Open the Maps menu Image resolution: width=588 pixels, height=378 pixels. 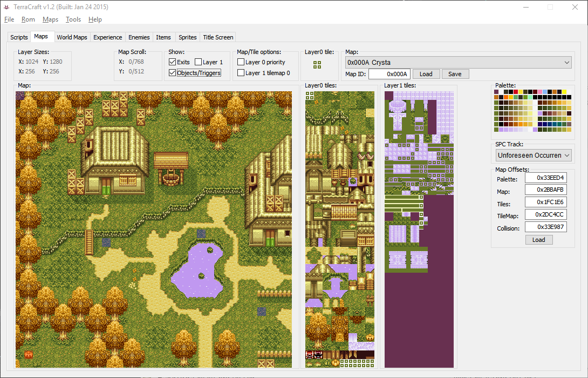click(50, 19)
